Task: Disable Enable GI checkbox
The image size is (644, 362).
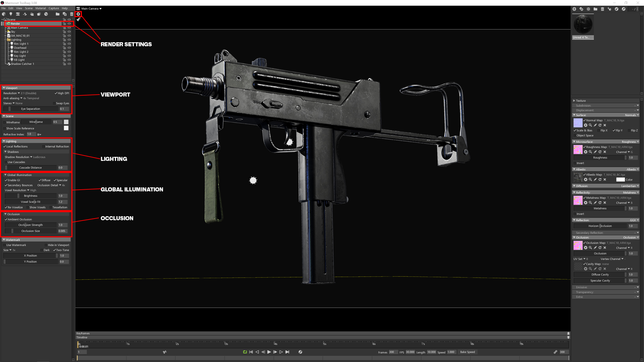Action: [x=6, y=180]
